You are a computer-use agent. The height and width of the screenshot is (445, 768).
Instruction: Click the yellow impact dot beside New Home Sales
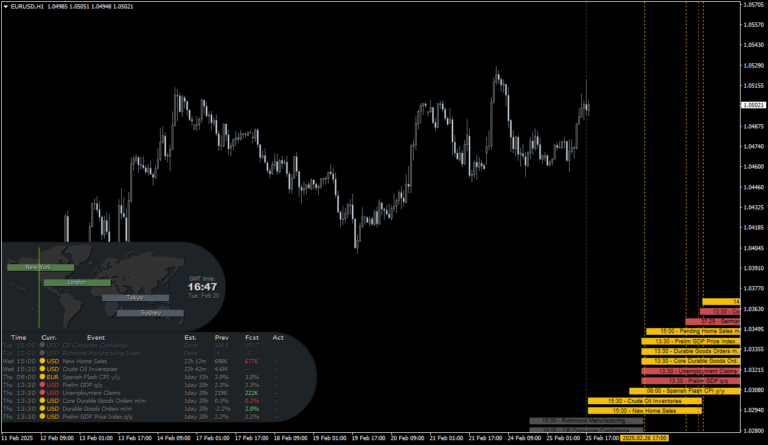[40, 361]
